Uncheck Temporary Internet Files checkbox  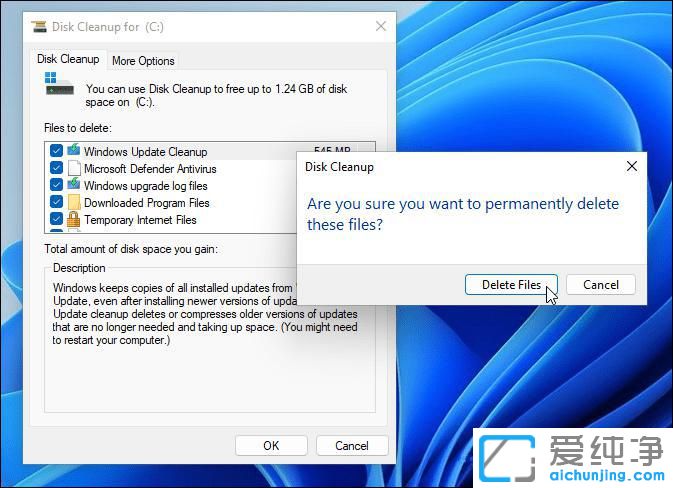pos(56,219)
